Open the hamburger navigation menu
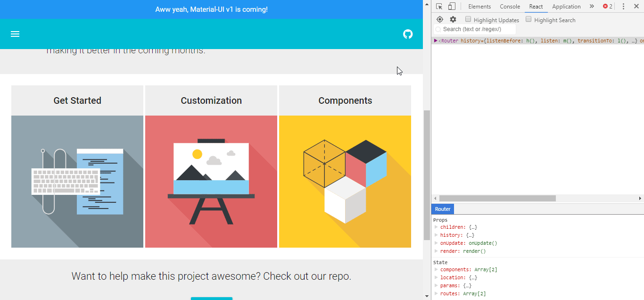This screenshot has width=644, height=300. [x=15, y=34]
